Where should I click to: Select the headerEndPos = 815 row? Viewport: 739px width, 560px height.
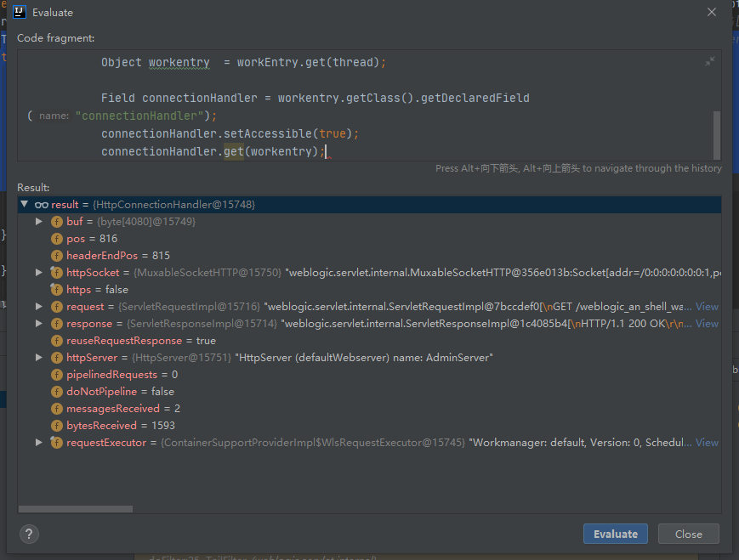pos(369,255)
